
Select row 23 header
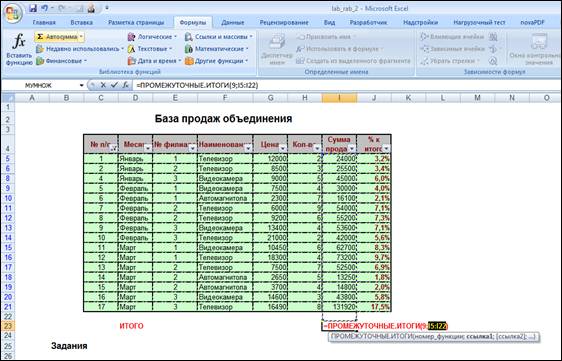(8, 326)
